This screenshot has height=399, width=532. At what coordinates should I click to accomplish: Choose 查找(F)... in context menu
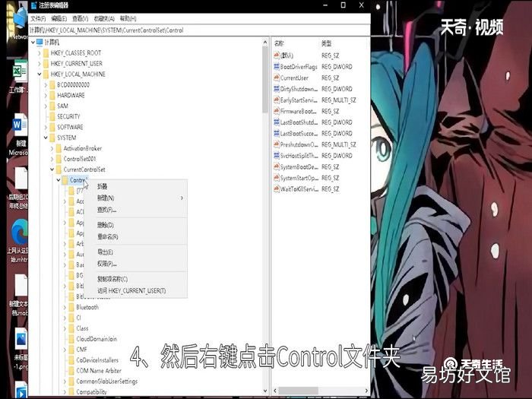pos(136,210)
